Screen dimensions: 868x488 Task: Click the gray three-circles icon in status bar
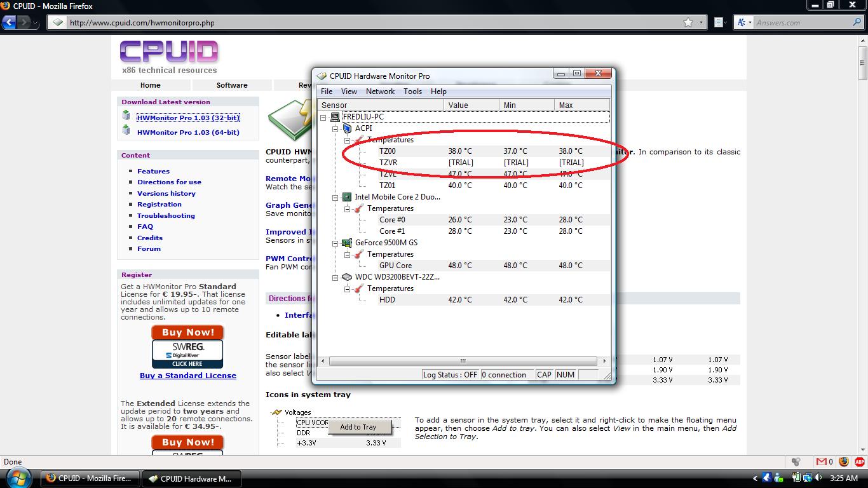[x=796, y=462]
